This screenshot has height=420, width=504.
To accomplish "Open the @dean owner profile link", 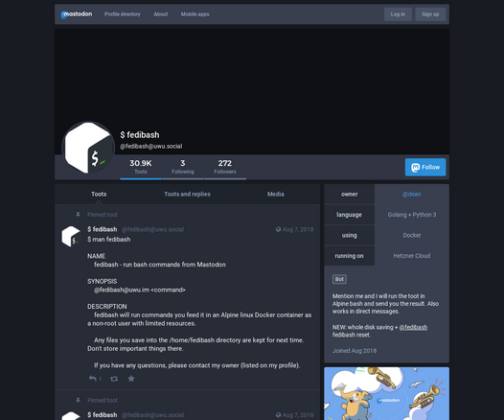I will (x=411, y=195).
